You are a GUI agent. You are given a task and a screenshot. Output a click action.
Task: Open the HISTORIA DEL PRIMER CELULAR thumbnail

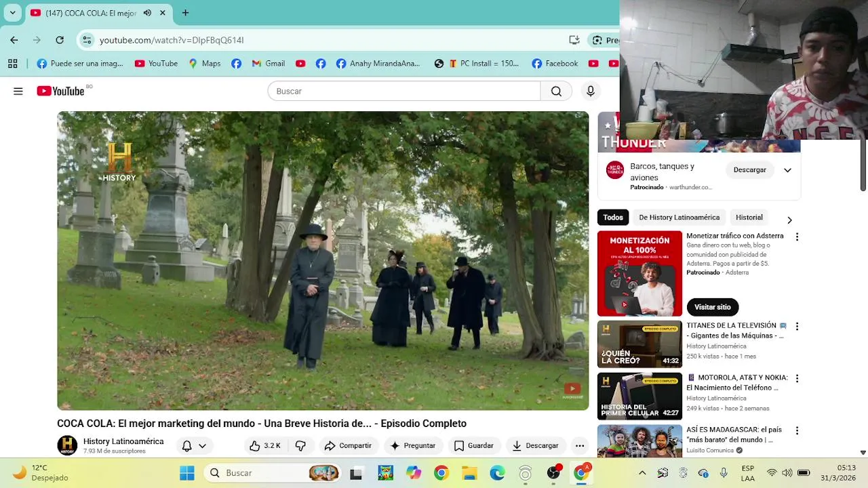(x=639, y=396)
